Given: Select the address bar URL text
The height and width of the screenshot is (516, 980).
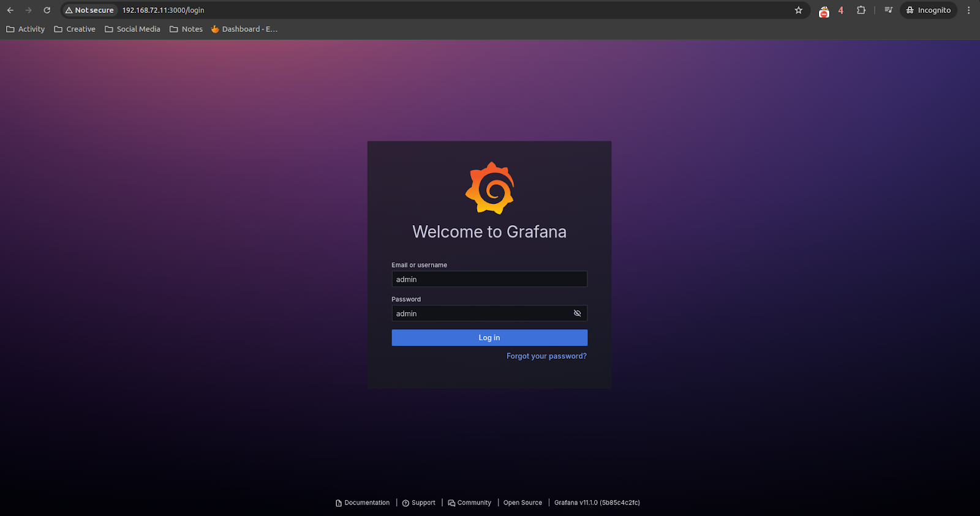Looking at the screenshot, I should click(163, 10).
